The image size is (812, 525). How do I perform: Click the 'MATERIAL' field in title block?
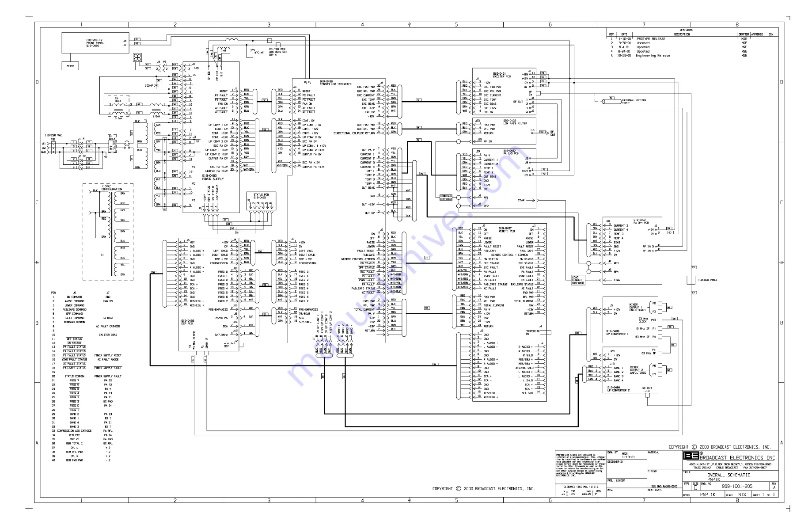point(653,453)
